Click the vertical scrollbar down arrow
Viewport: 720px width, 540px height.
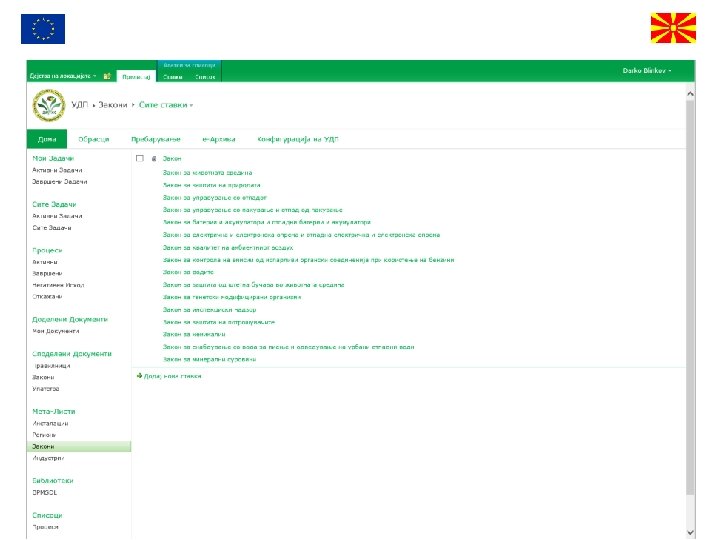690,533
